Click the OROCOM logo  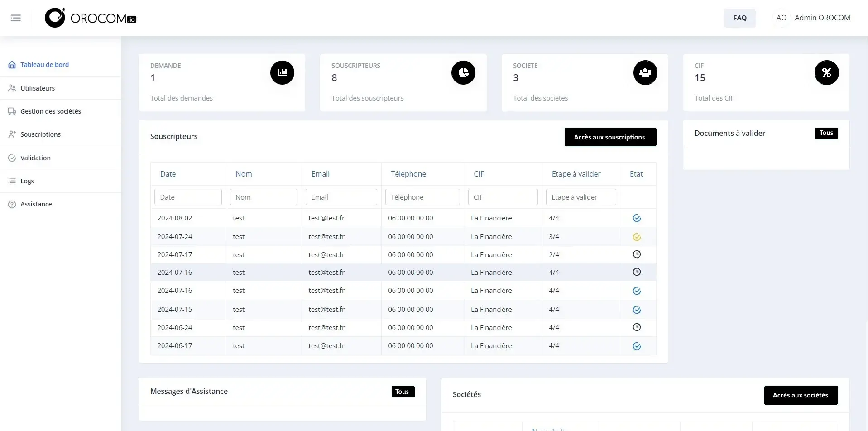point(91,18)
